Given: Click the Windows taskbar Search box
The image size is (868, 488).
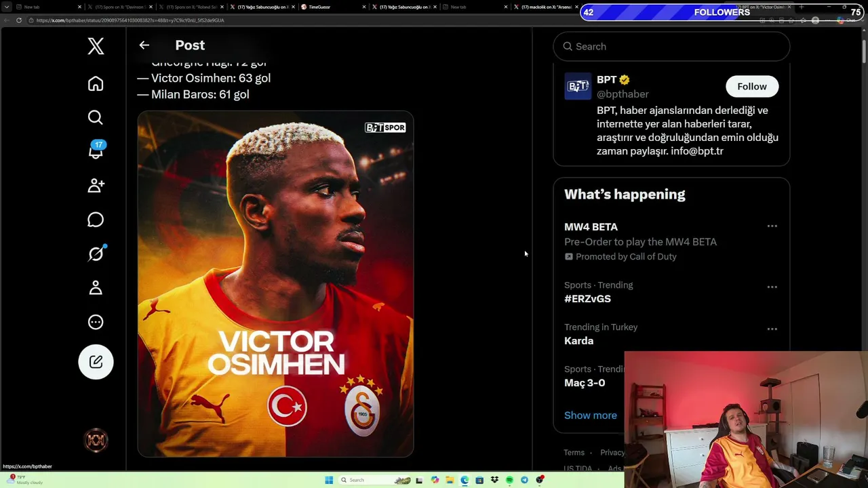Looking at the screenshot, I should (x=376, y=480).
